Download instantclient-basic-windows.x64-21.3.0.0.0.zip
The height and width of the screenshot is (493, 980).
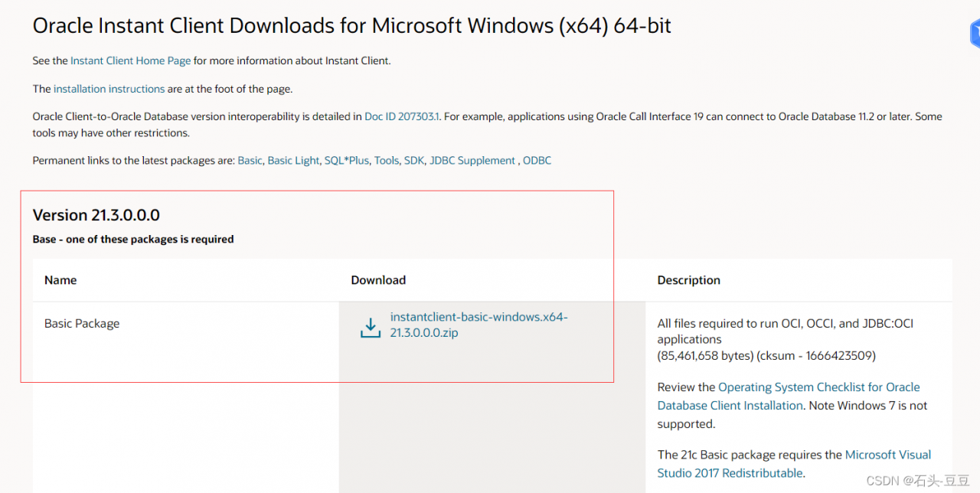pos(479,325)
